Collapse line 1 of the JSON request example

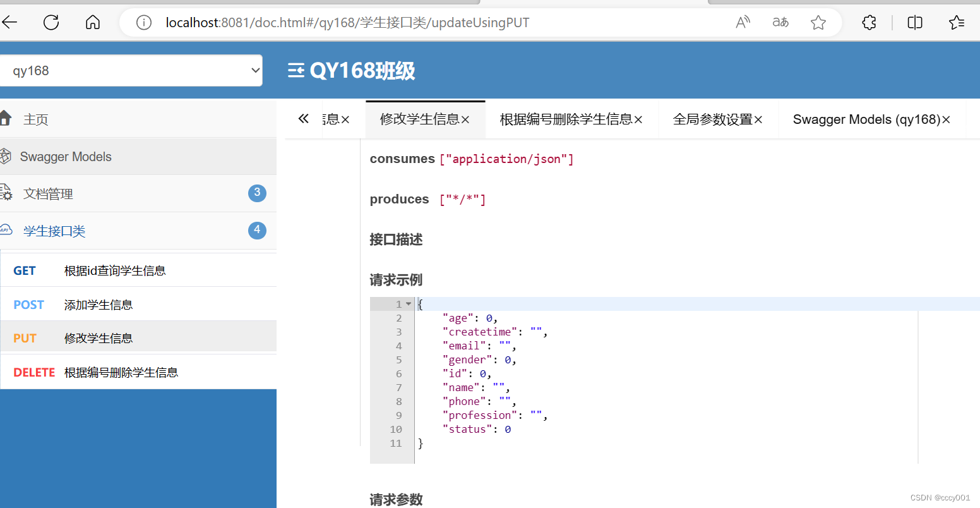coord(409,303)
